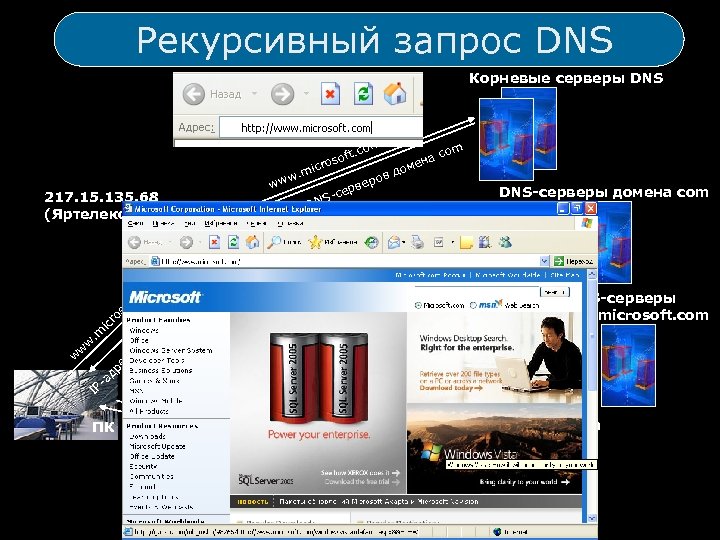720x540 pixels.
Task: Click the search text box on the Microsoft page
Action: pyautogui.click(x=477, y=292)
